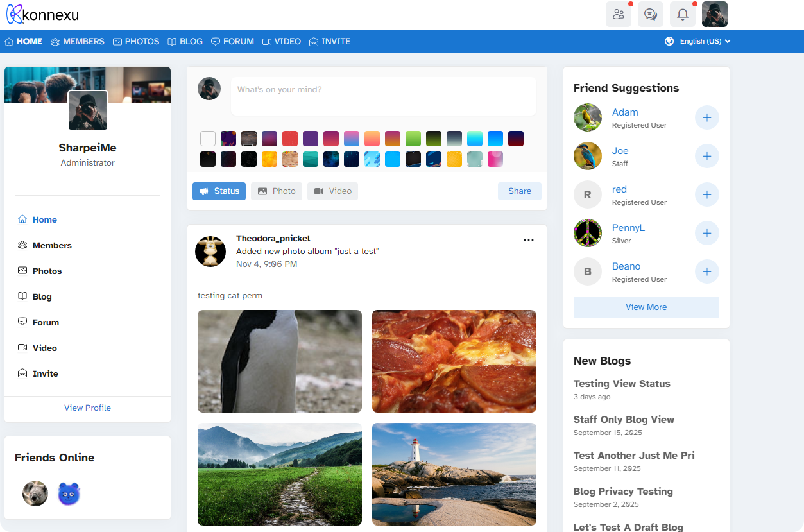804x532 pixels.
Task: Go to MEMBERS in the top navigation
Action: tap(77, 41)
